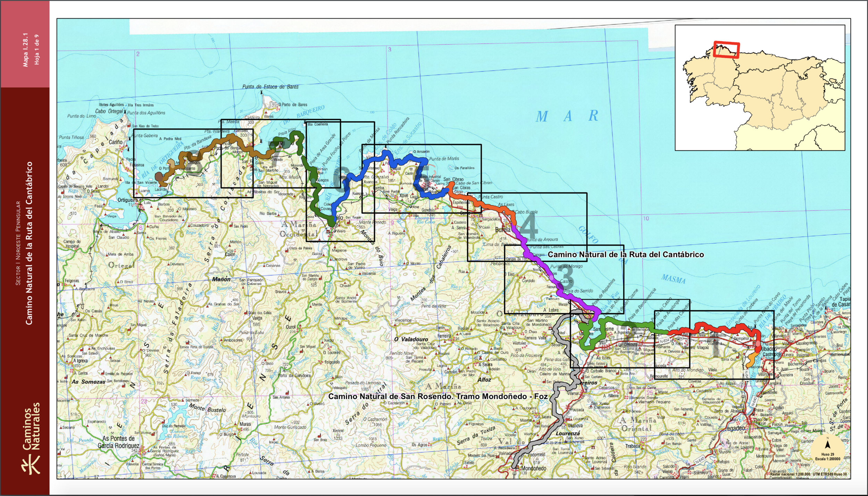868x496 pixels.
Task: Open the inset overview map of northern Spain
Action: (760, 88)
